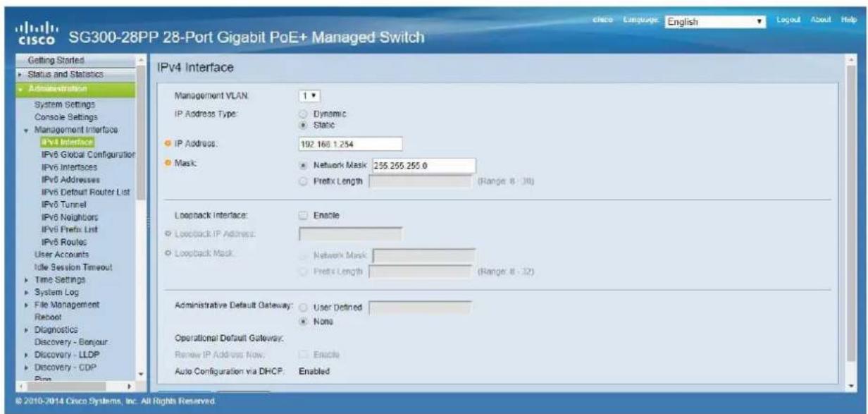
Task: Open the Language dropdown set to English
Action: [x=716, y=21]
